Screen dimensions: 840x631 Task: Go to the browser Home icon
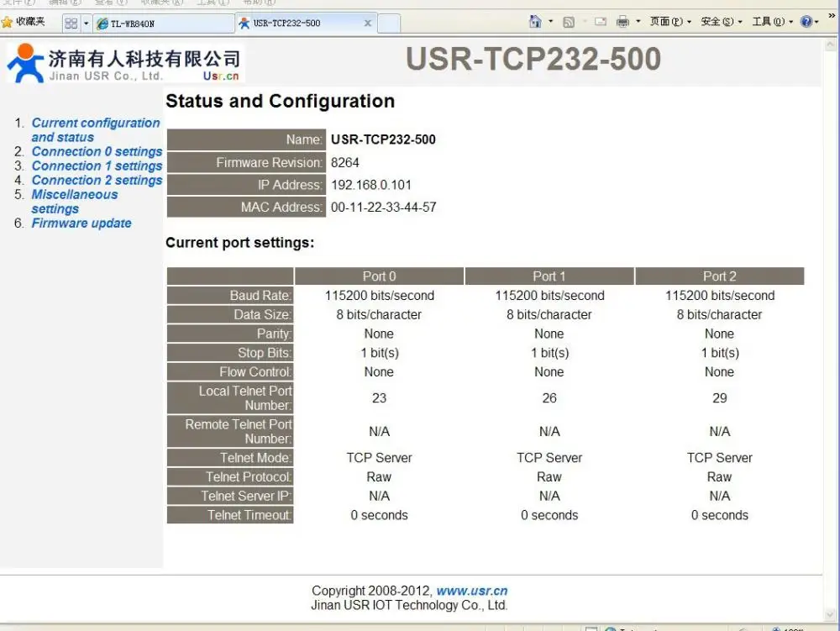pyautogui.click(x=535, y=22)
